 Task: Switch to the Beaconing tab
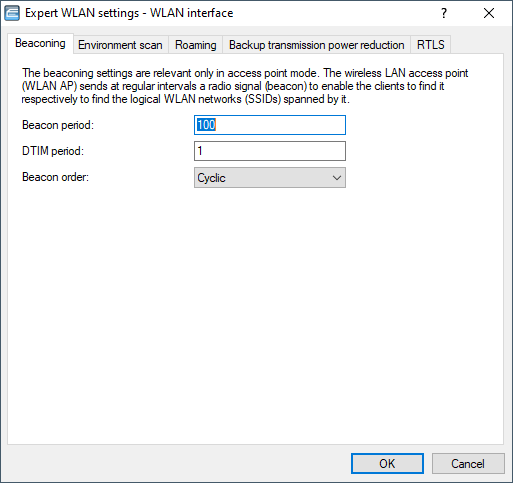40,43
